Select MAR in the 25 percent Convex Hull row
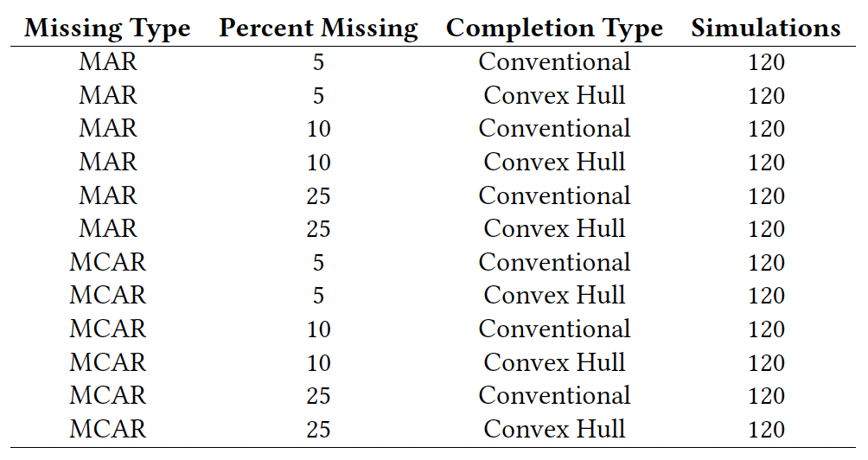The width and height of the screenshot is (868, 460). pyautogui.click(x=107, y=228)
